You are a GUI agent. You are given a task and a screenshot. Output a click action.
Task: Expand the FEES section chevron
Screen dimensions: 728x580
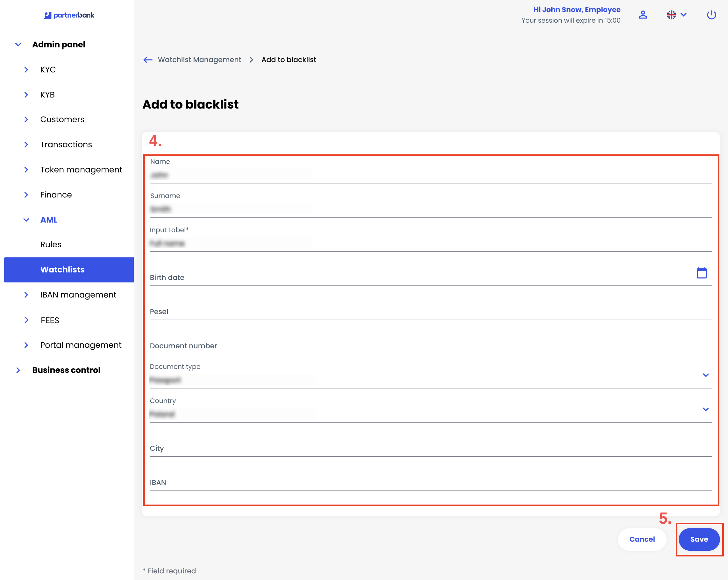(x=26, y=320)
